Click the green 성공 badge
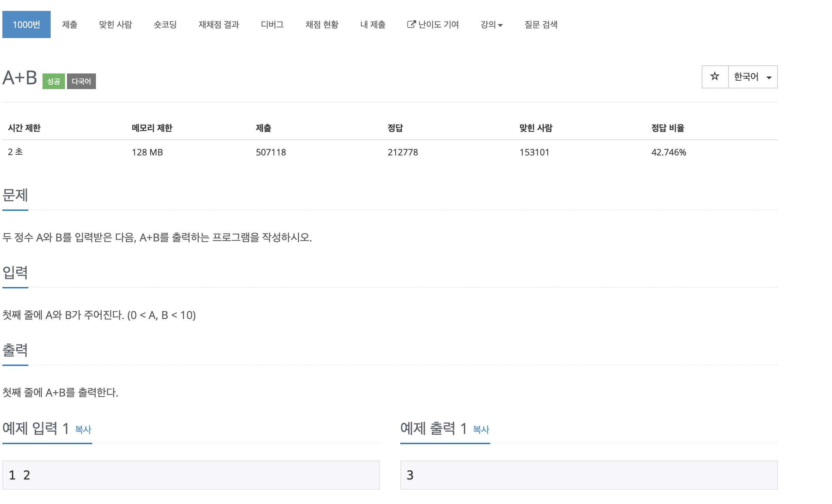The image size is (832, 504). click(53, 81)
